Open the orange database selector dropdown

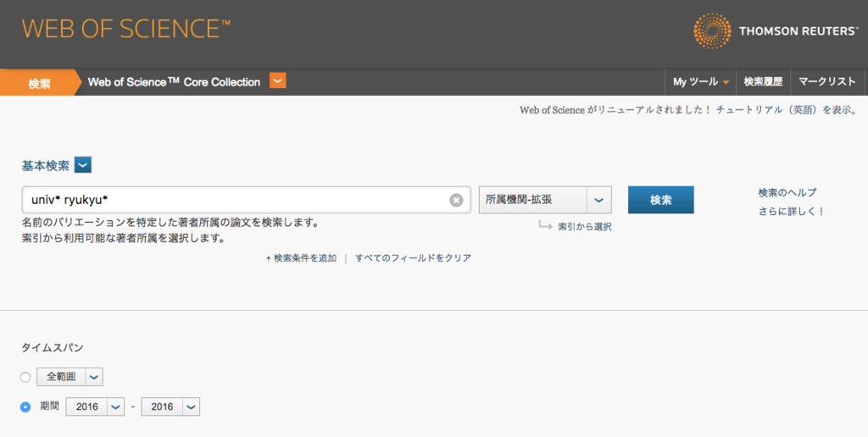278,80
